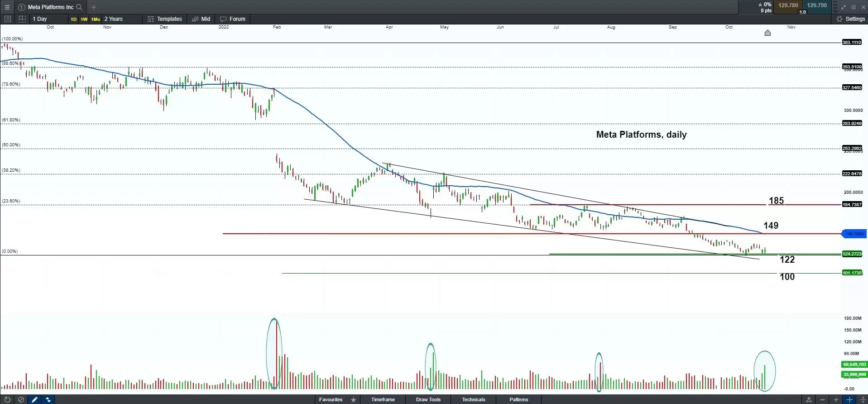
Task: Click the zoom out minus icon bottom-right
Action: click(x=822, y=399)
